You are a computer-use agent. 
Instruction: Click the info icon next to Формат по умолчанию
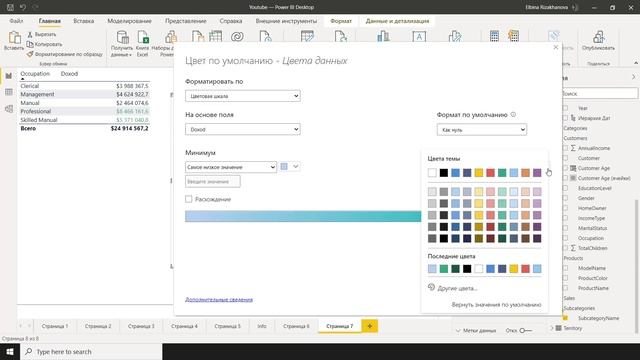coord(513,115)
